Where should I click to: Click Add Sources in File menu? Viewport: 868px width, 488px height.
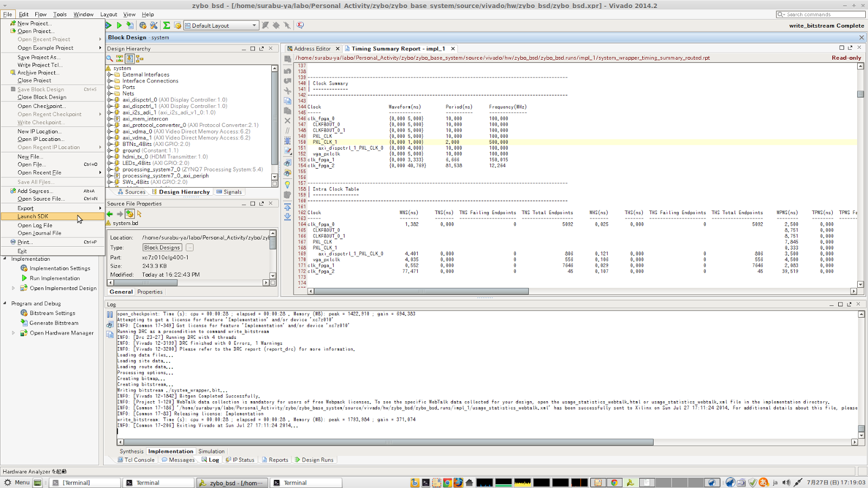52,191
